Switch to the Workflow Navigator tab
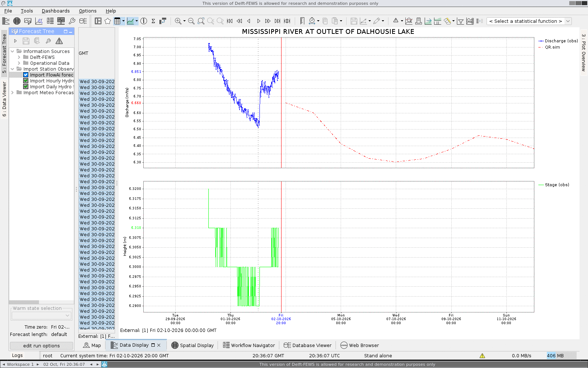Image resolution: width=588 pixels, height=368 pixels. tap(249, 345)
